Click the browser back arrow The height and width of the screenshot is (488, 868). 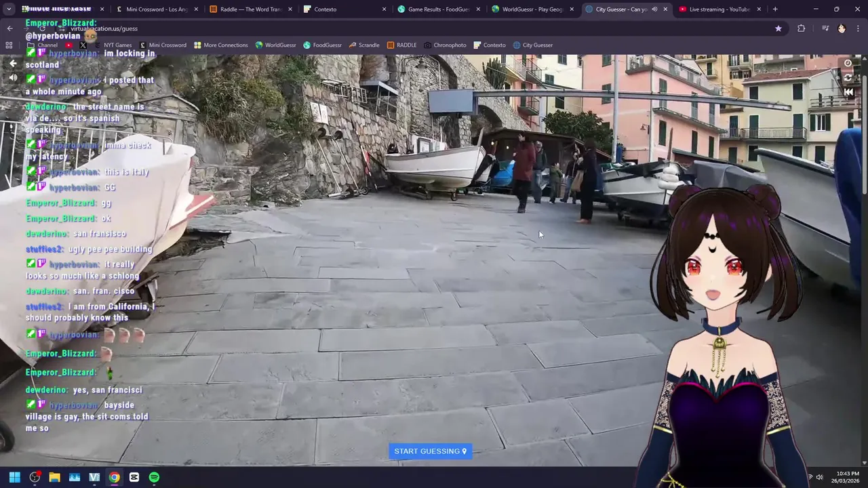pos(10,28)
